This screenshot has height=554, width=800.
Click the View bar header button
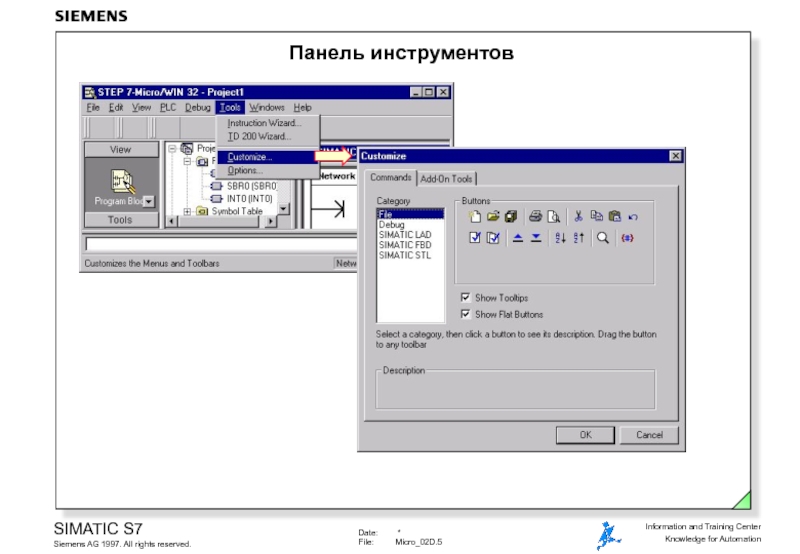[x=121, y=149]
